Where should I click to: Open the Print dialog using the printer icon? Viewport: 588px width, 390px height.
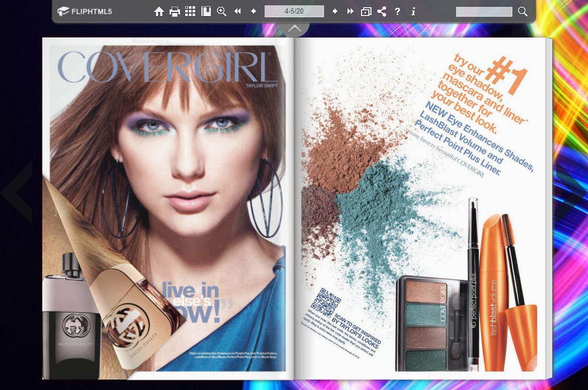(175, 11)
